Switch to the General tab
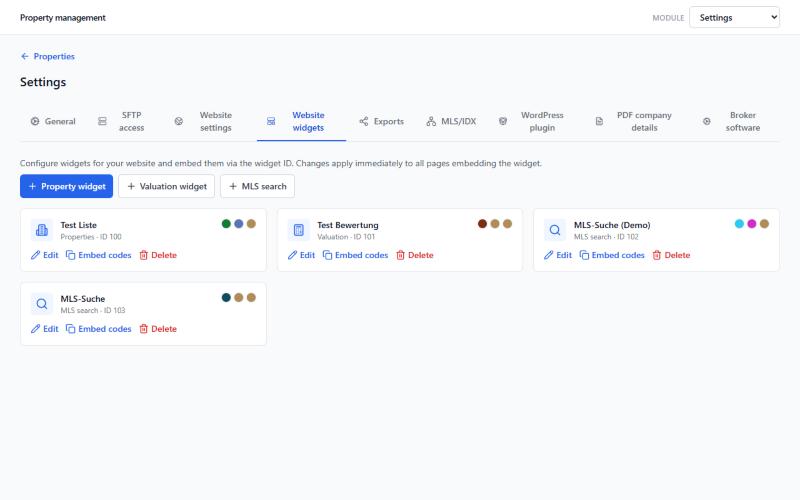The height and width of the screenshot is (500, 800). [x=53, y=121]
